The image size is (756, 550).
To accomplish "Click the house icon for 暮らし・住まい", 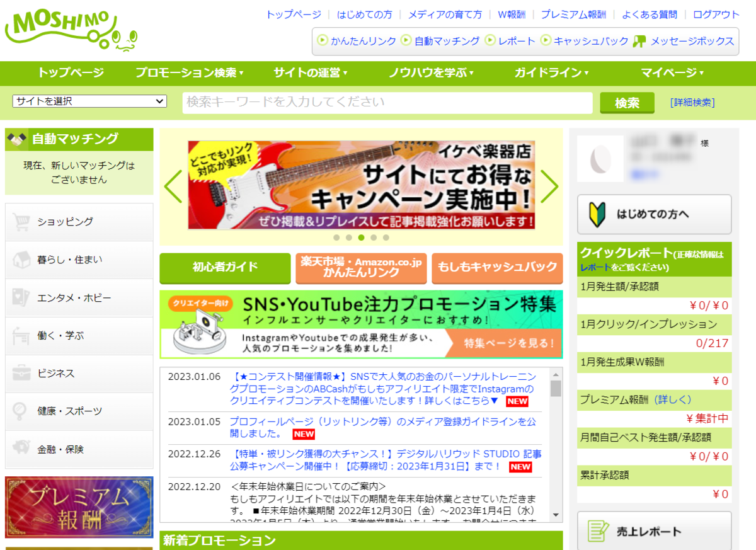I will [21, 260].
